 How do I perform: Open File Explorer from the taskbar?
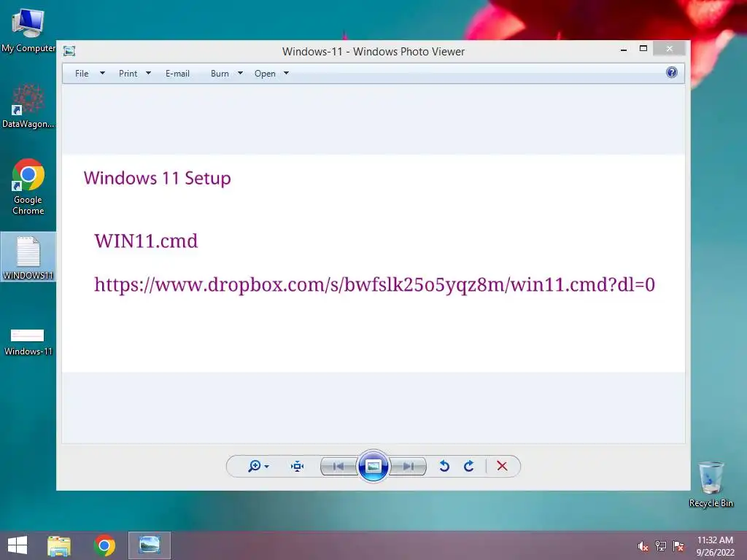pos(59,545)
